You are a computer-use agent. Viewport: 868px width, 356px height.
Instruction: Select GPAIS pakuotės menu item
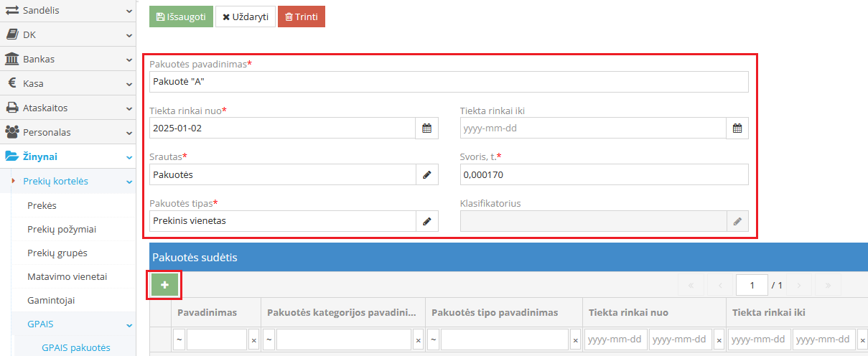[76, 347]
